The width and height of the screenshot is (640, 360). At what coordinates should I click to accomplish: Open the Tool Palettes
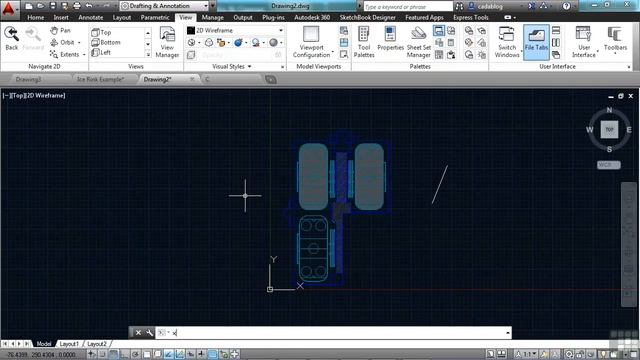point(364,42)
